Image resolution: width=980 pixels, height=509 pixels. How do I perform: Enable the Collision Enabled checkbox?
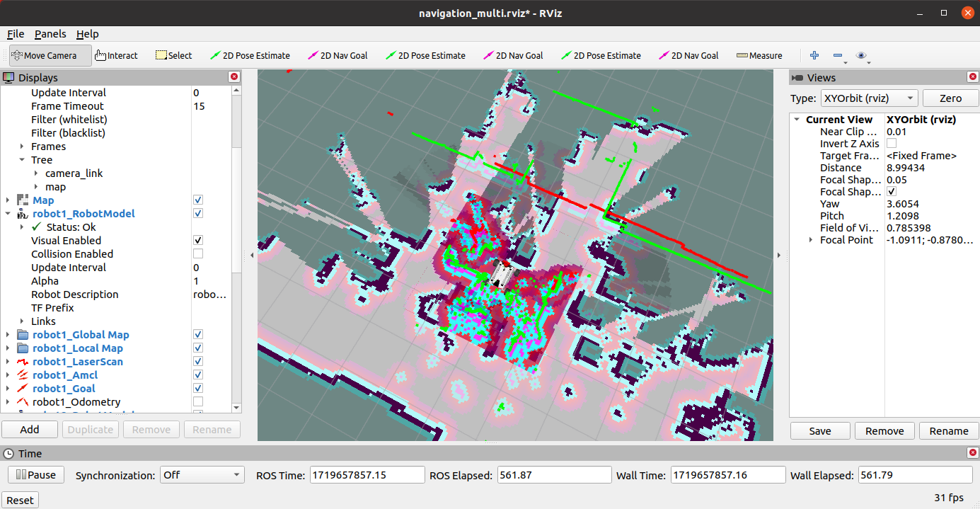[x=198, y=254]
